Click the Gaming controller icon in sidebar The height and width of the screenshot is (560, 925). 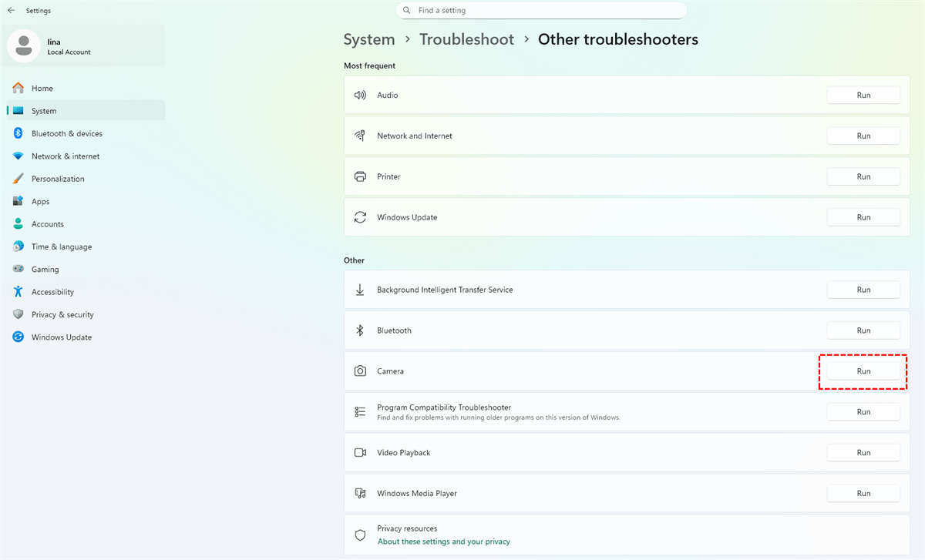(x=18, y=270)
